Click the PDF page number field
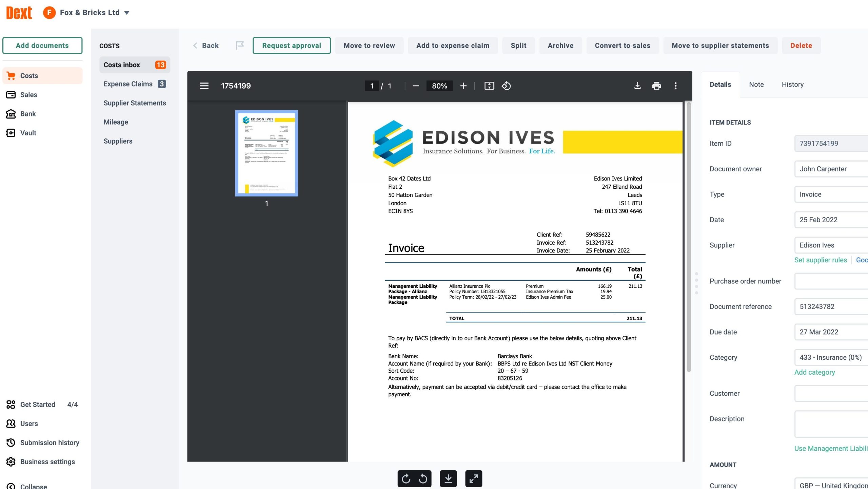This screenshot has width=868, height=489. pos(372,86)
